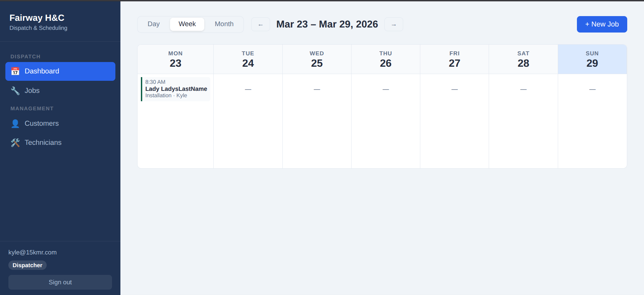644x295 pixels.
Task: Sign out of the dispatcher account
Action: [x=60, y=282]
